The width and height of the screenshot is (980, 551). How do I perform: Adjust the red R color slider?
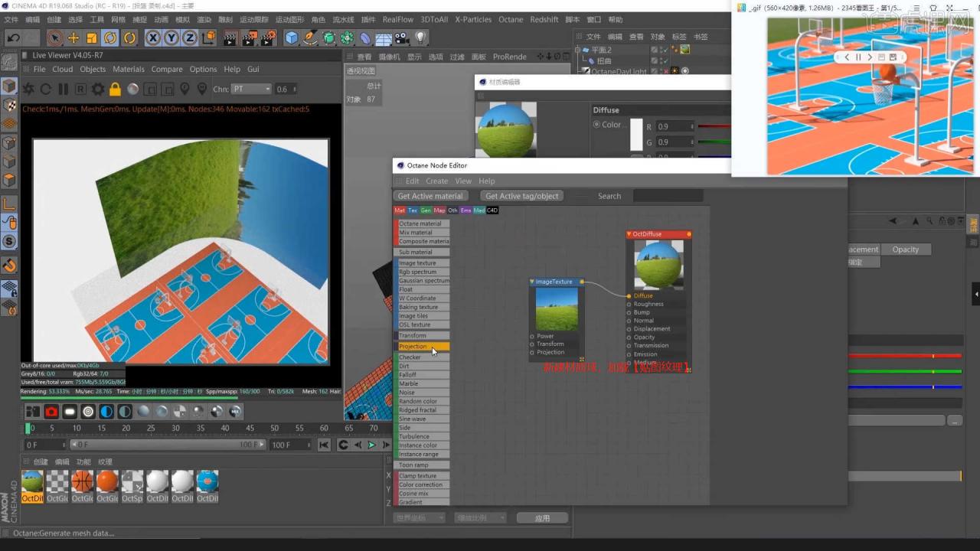[714, 126]
